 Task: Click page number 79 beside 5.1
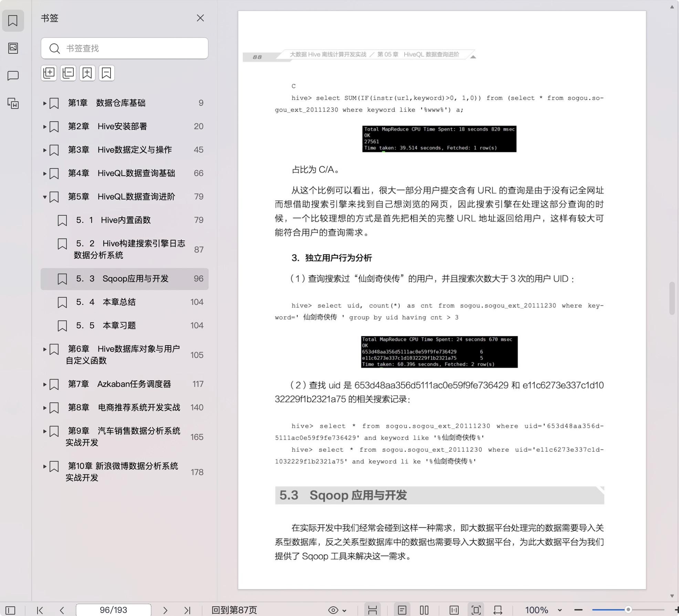(199, 220)
